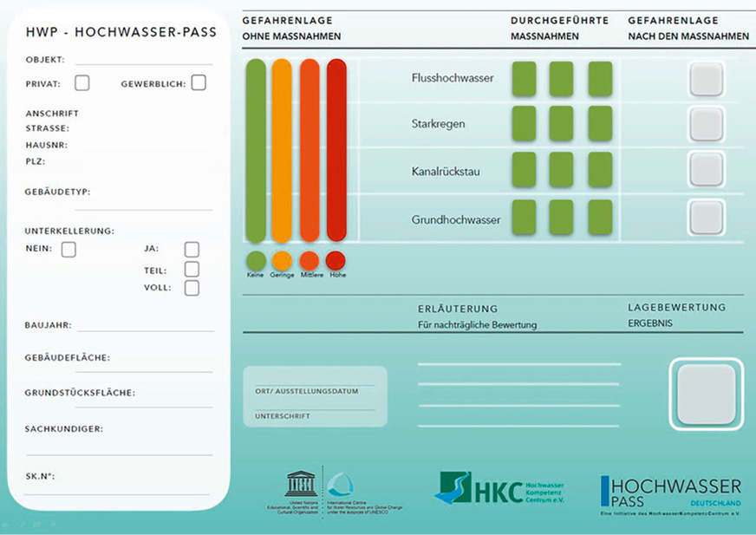The height and width of the screenshot is (535, 756).
Task: Tick the 'Privat' checkbox
Action: point(82,83)
